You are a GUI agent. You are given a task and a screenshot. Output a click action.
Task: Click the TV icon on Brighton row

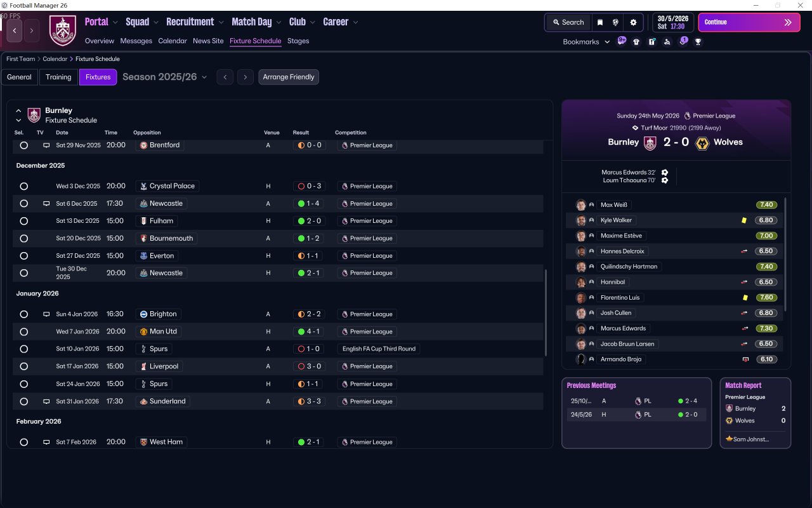click(x=46, y=314)
